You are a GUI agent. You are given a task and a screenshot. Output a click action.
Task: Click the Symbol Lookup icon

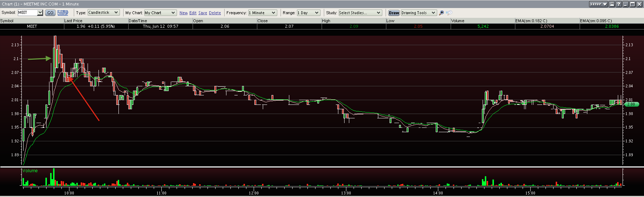coord(63,13)
